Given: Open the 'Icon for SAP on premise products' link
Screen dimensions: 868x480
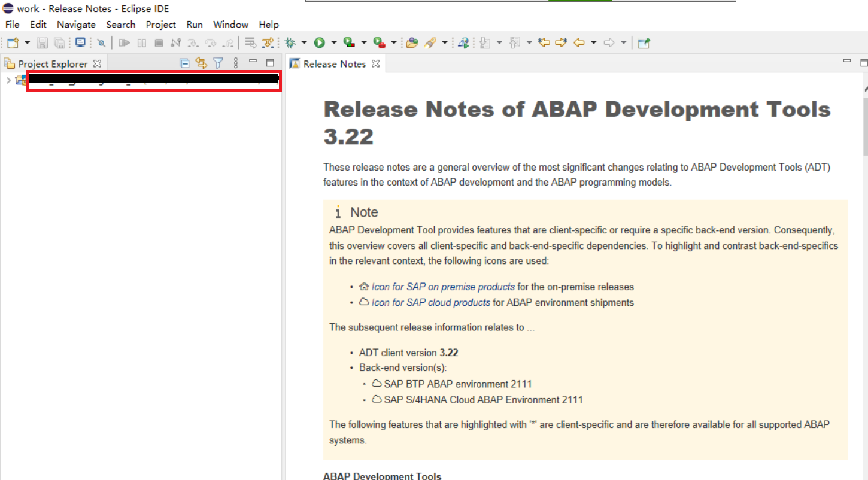Looking at the screenshot, I should (442, 287).
